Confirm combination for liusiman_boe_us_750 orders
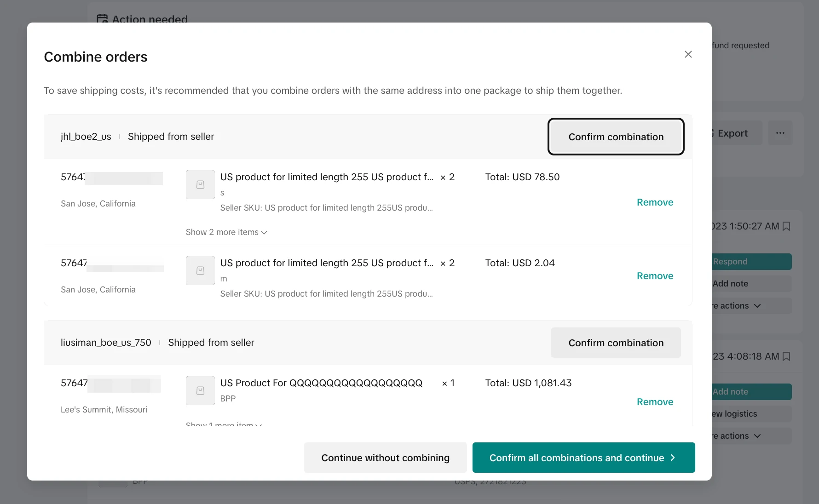 click(x=616, y=343)
